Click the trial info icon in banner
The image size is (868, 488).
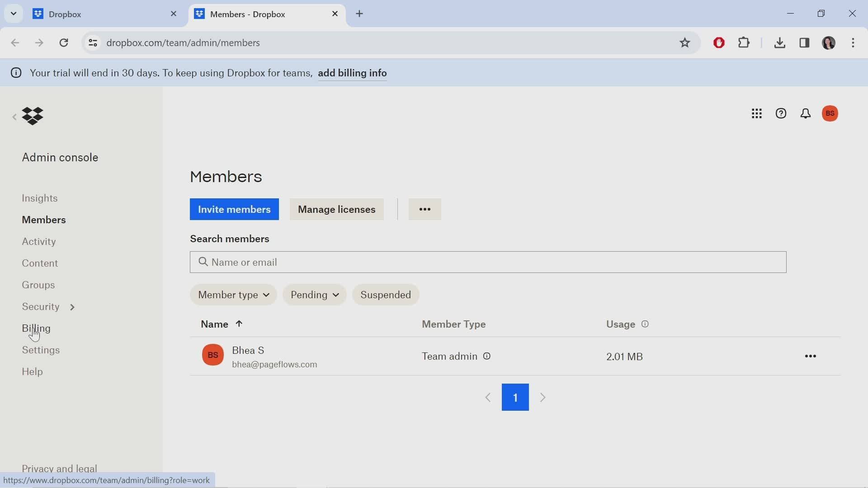16,73
